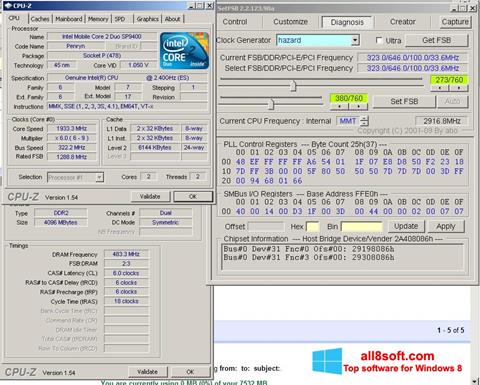The image size is (480, 385).
Task: Click the Package value Socket P (478)
Action: [102, 55]
